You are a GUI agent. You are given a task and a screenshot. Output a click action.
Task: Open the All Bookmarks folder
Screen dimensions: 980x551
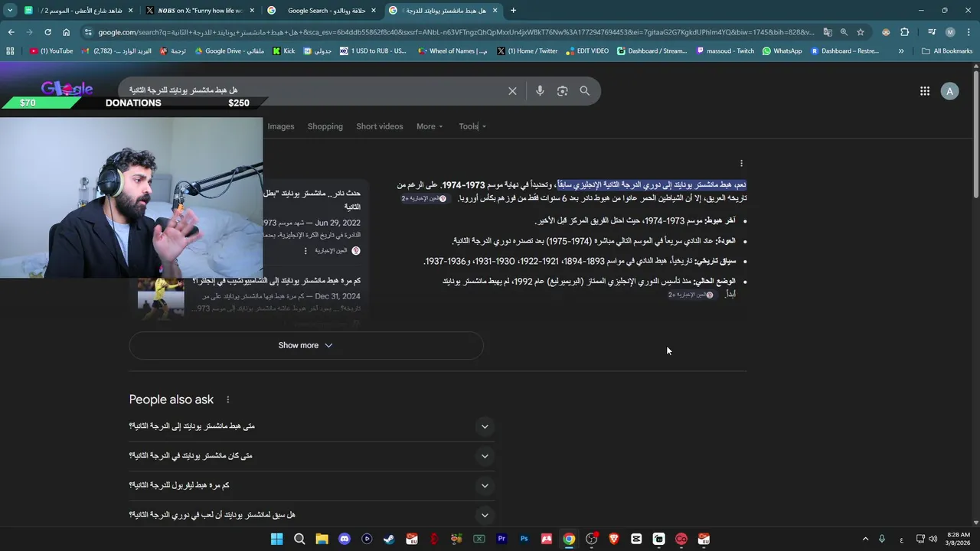(947, 51)
